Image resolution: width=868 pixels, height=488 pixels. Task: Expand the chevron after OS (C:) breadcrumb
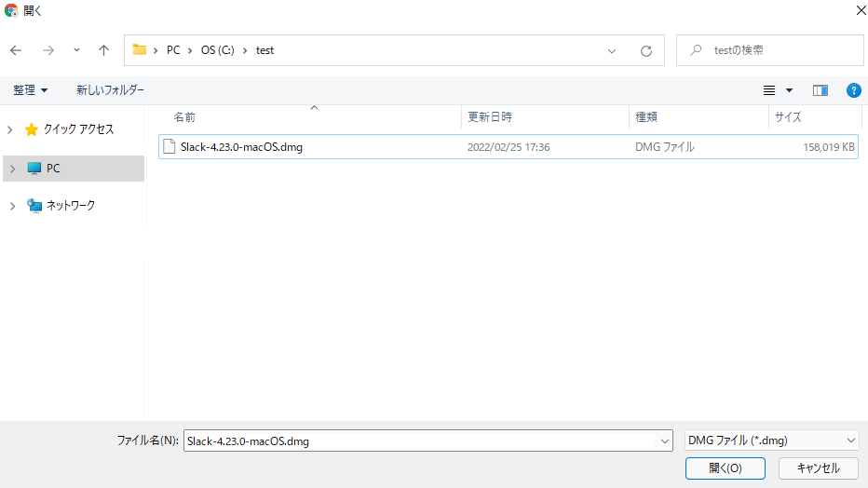245,50
